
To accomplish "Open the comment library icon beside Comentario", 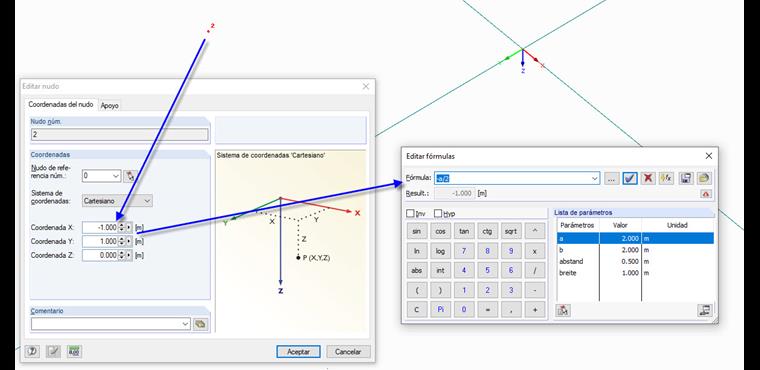I will click(x=201, y=324).
